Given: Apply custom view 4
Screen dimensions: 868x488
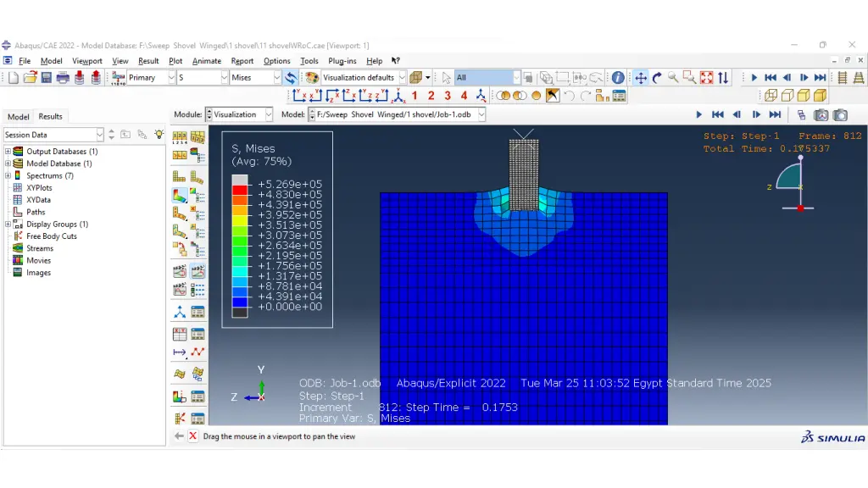Looking at the screenshot, I should point(464,97).
